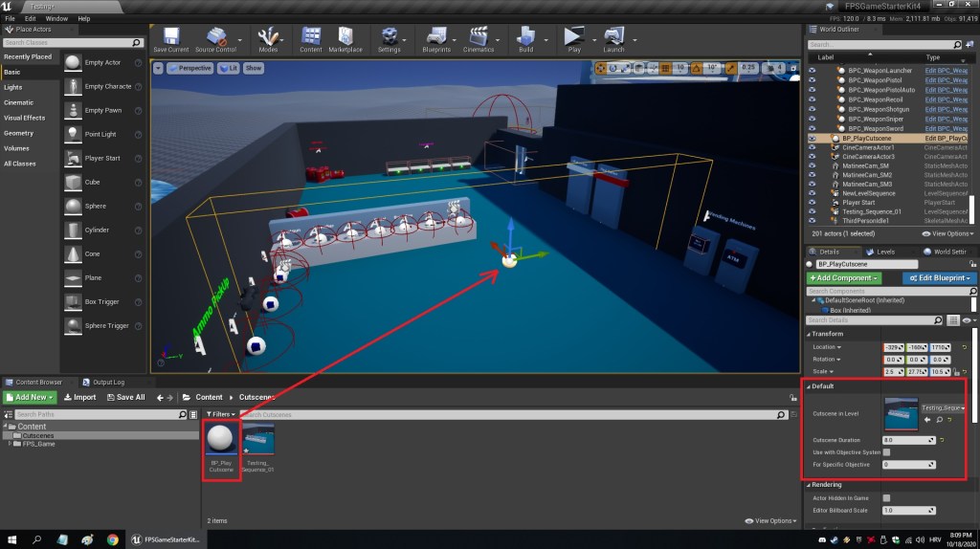The height and width of the screenshot is (549, 980).
Task: Click the Play button in the toolbar
Action: pos(574,38)
